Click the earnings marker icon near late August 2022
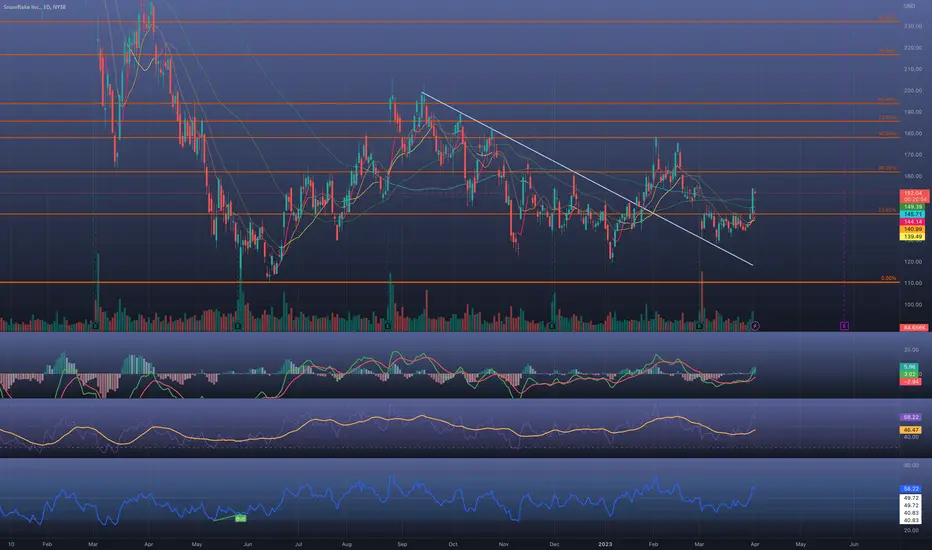This screenshot has width=932, height=550. (388, 326)
